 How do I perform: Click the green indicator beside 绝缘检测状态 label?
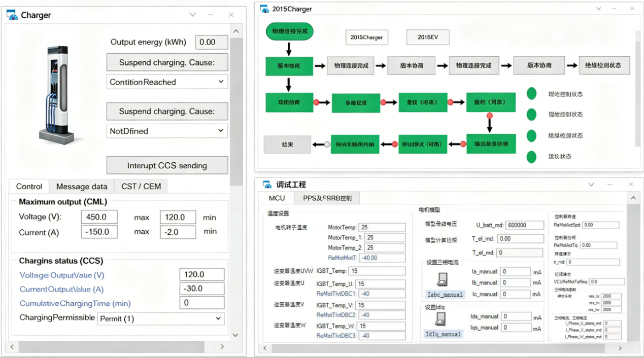pyautogui.click(x=531, y=135)
